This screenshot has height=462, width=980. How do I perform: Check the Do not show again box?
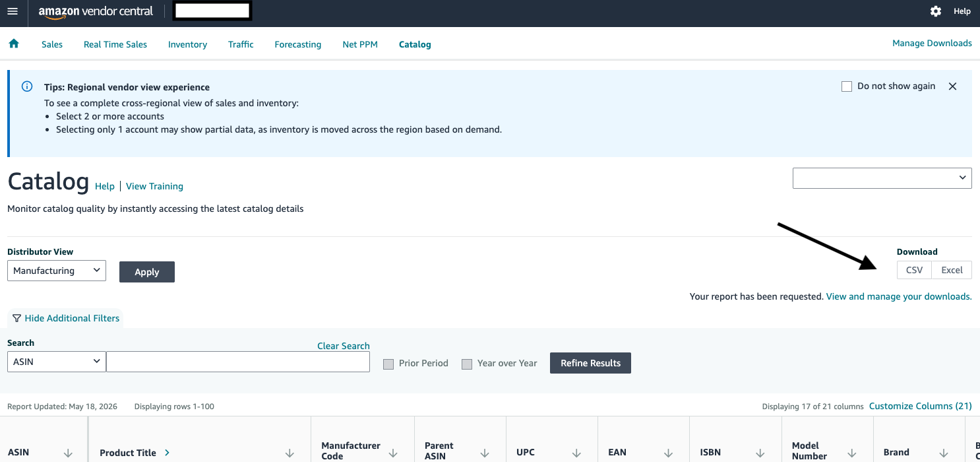pyautogui.click(x=847, y=86)
